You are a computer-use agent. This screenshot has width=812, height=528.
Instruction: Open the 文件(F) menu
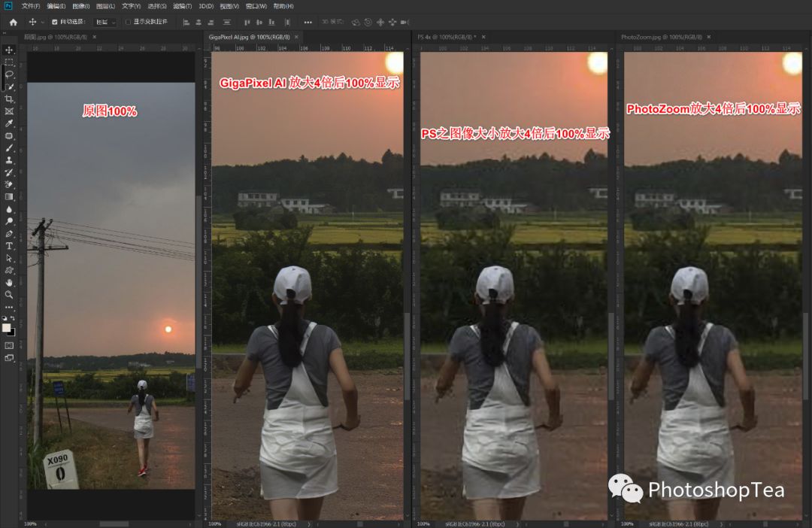pos(31,6)
